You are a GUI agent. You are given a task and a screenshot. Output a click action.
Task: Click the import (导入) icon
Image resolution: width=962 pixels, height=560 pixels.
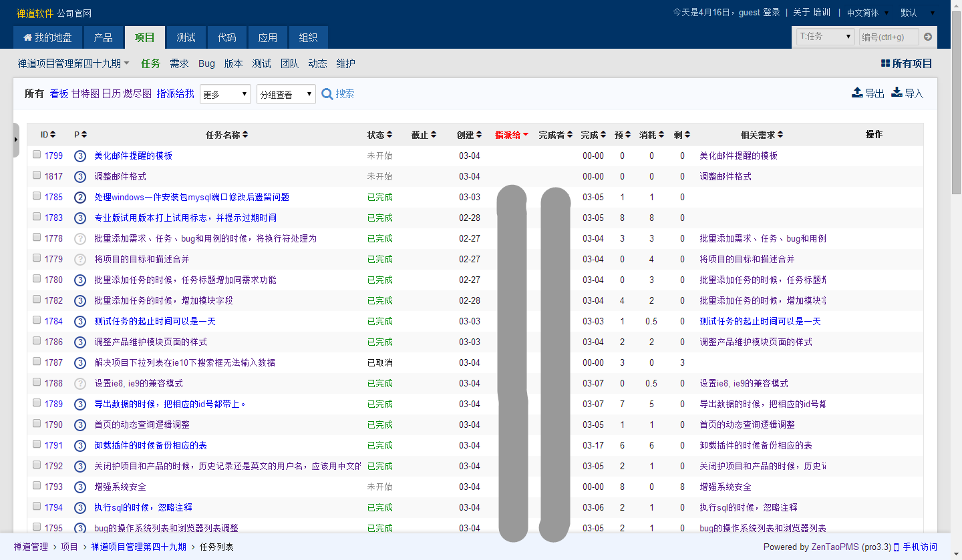897,93
